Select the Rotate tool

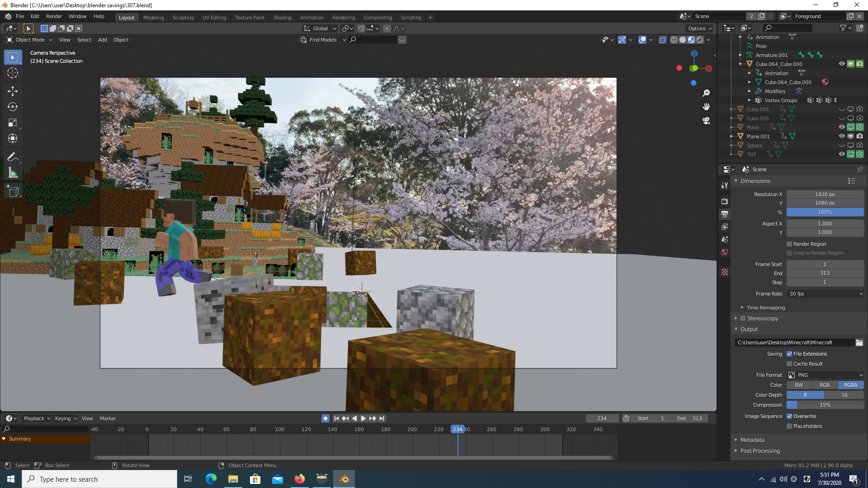point(13,107)
